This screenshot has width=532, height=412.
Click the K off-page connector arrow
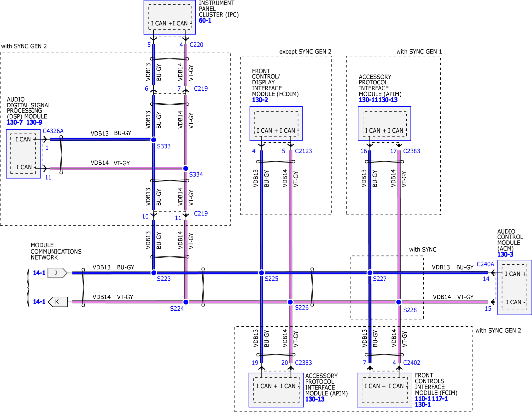click(57, 302)
